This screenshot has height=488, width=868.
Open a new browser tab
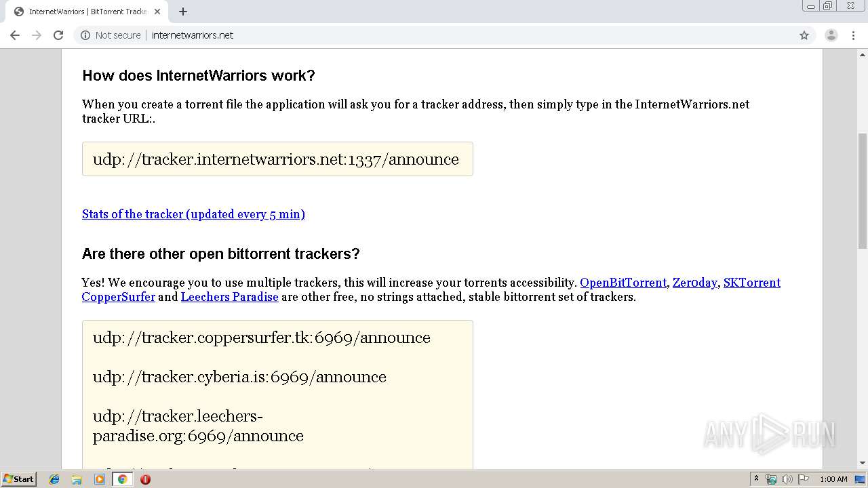(x=183, y=12)
